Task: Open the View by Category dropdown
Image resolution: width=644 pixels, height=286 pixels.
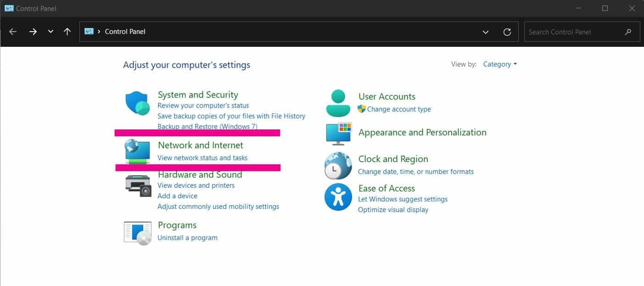Action: tap(500, 64)
